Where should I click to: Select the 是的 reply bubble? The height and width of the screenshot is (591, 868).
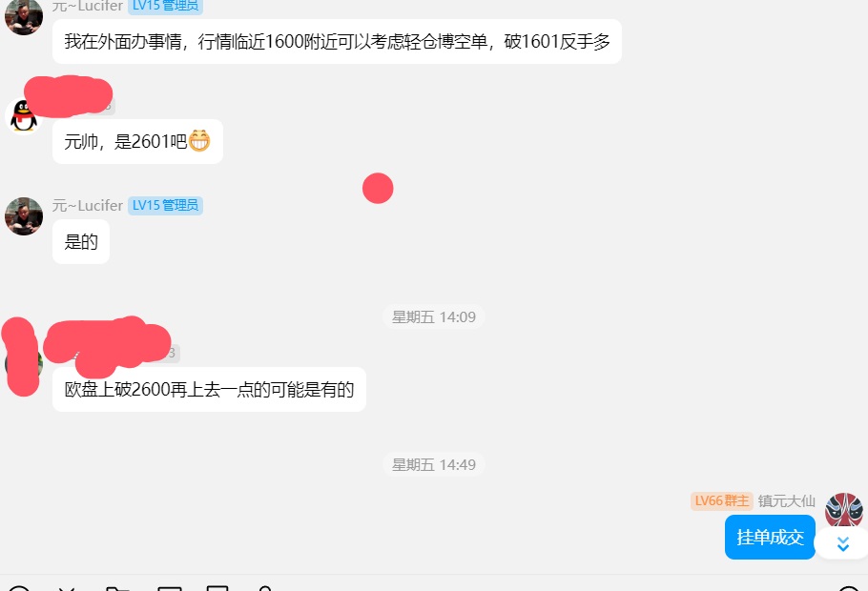coord(81,242)
